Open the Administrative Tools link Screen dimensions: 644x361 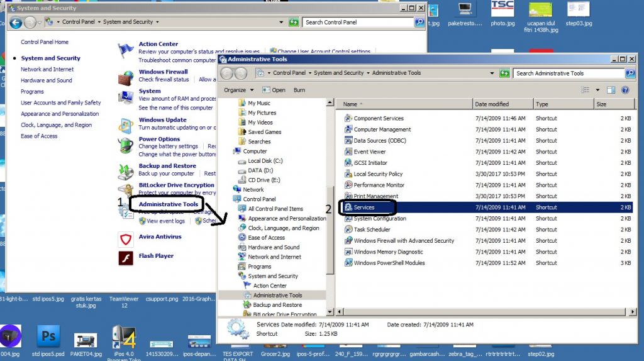[x=169, y=204]
